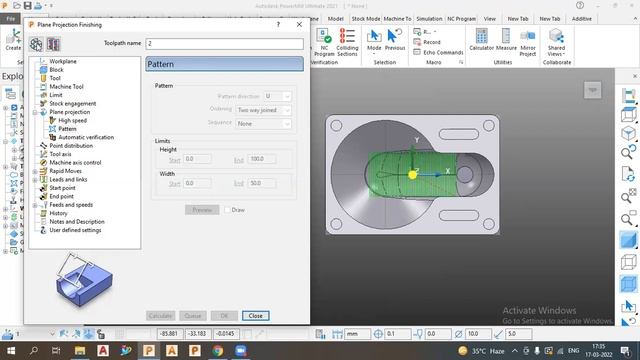This screenshot has width=640, height=360.
Task: Select User defined settings tree item
Action: pos(75,230)
